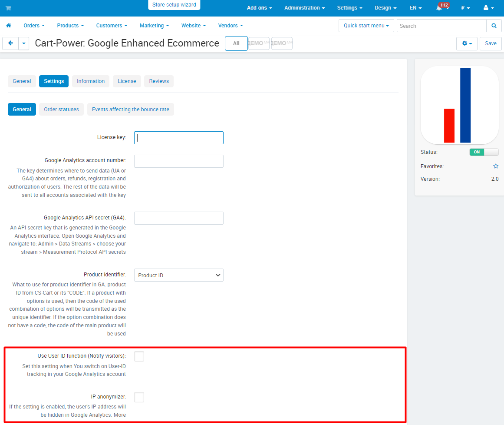Viewport: 504px width, 425px height.
Task: Enable Use User ID function checkbox
Action: pos(139,356)
